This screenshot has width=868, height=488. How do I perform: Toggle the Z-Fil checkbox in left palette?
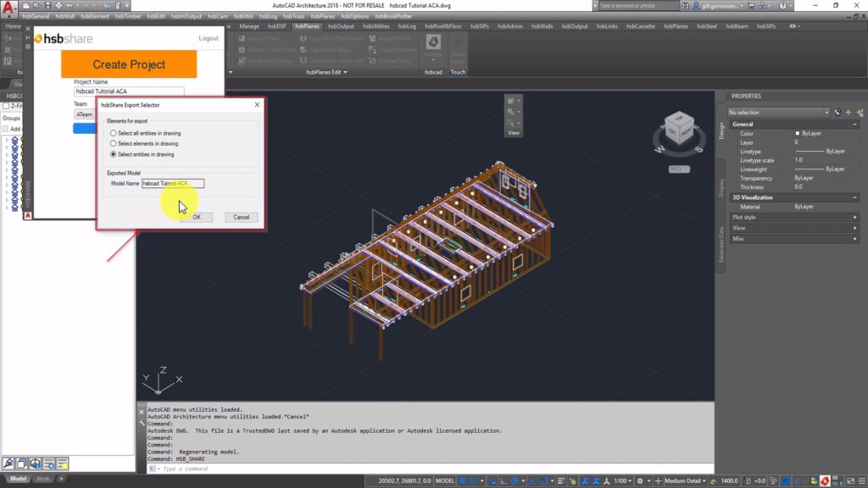6,106
